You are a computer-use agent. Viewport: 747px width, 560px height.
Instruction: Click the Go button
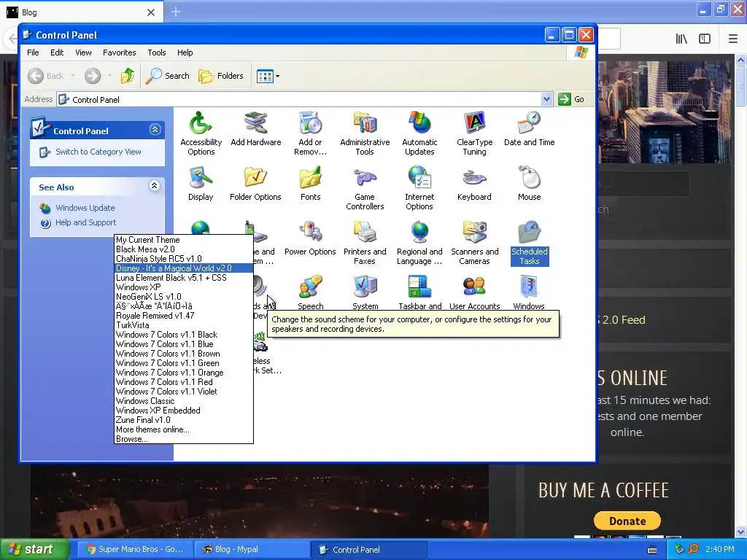(x=572, y=99)
